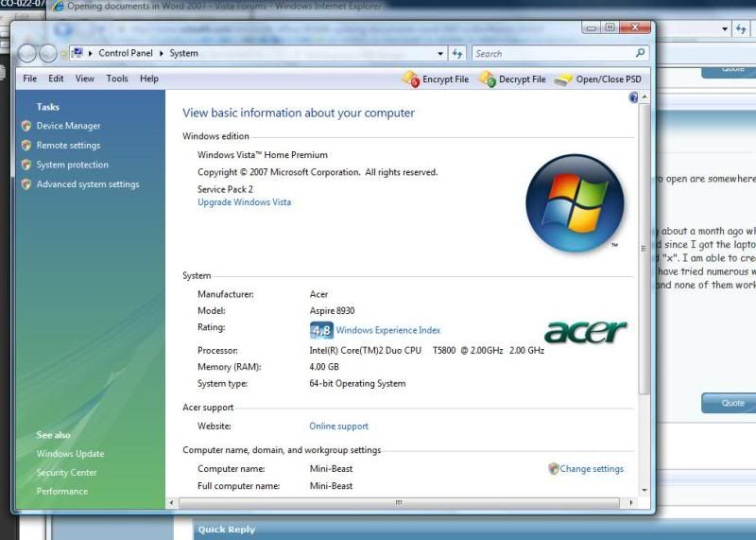
Task: Click the Windows Vista orb logo
Action: [575, 203]
